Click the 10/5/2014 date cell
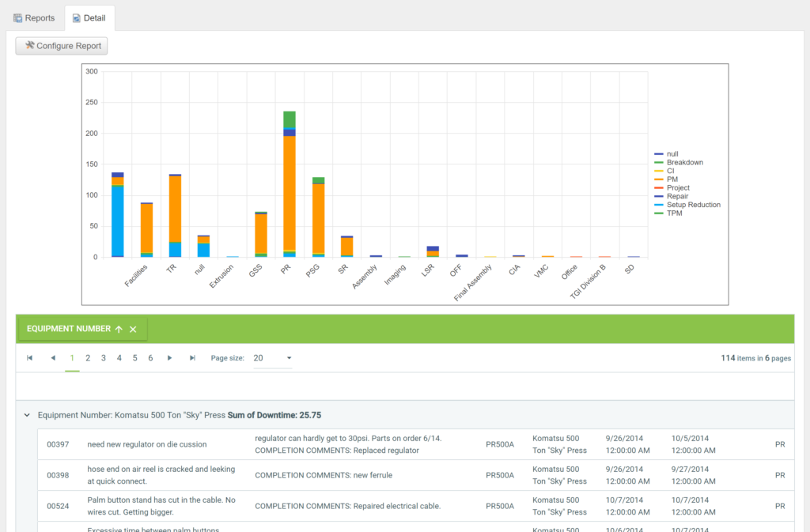The image size is (810, 532). [693, 444]
